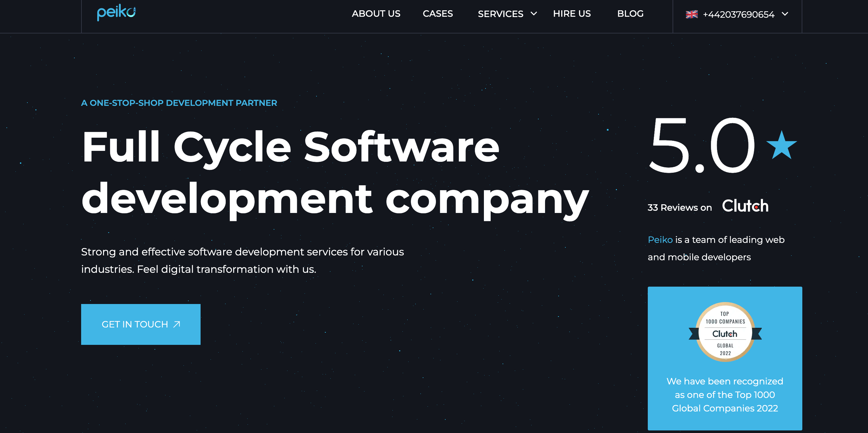Screen dimensions: 868x433
Task: Click the Peiko logo
Action: coord(116,13)
